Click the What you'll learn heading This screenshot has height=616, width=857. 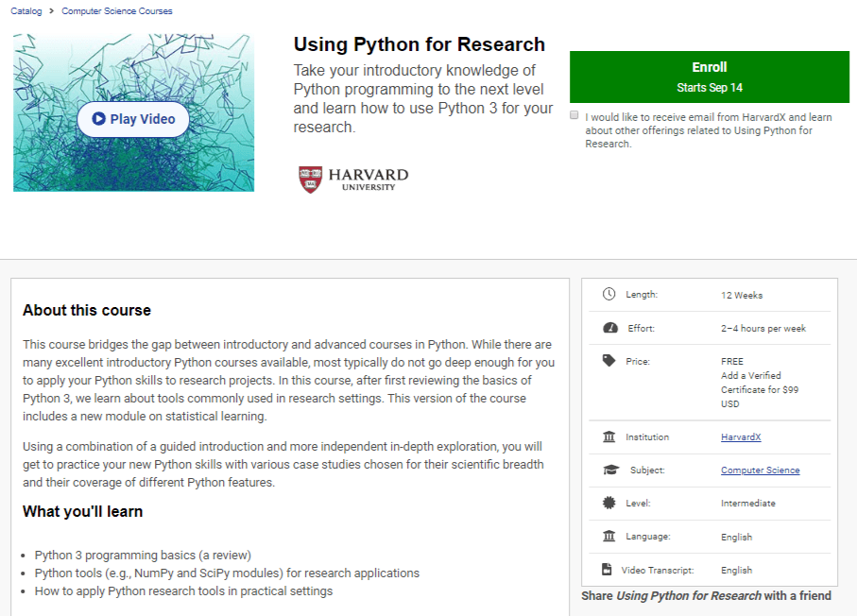83,511
